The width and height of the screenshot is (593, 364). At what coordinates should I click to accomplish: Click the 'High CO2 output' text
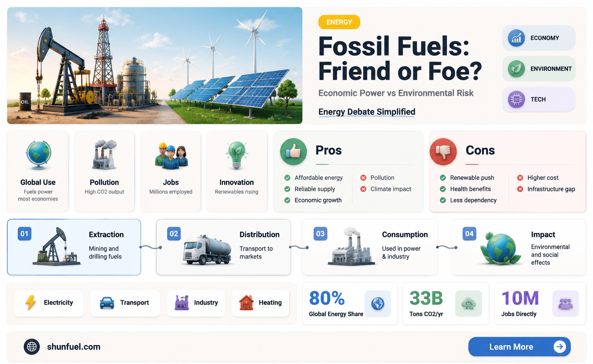pyautogui.click(x=104, y=192)
